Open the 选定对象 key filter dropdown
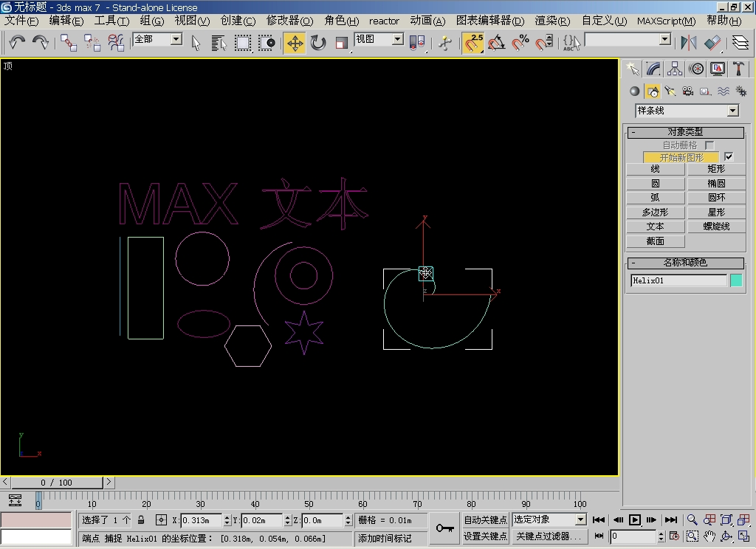756x549 pixels. [x=581, y=519]
